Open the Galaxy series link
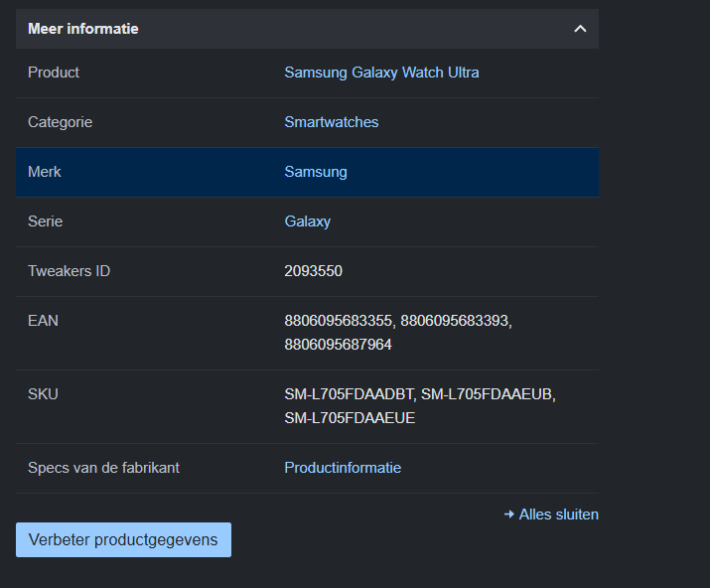This screenshot has height=588, width=710. pyautogui.click(x=308, y=221)
